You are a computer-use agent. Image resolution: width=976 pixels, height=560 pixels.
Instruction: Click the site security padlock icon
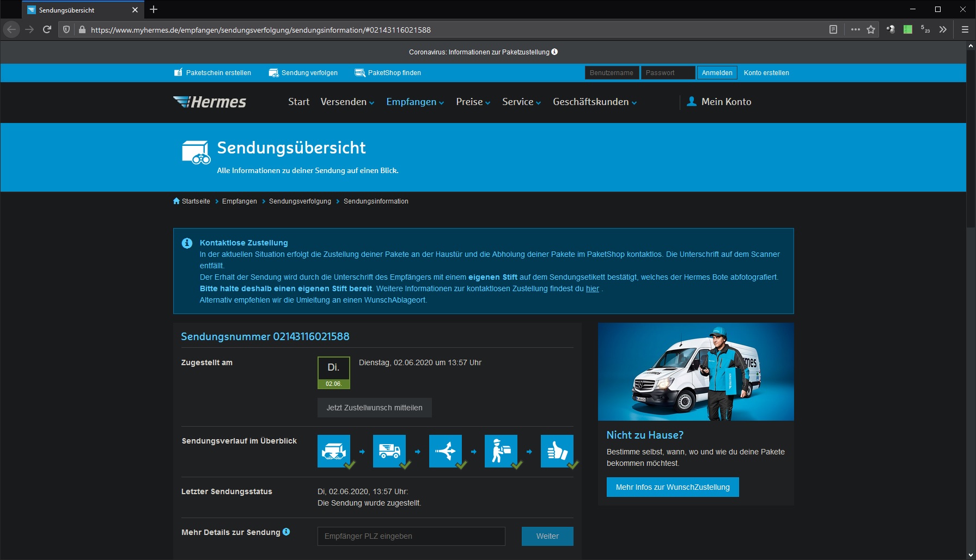point(82,29)
